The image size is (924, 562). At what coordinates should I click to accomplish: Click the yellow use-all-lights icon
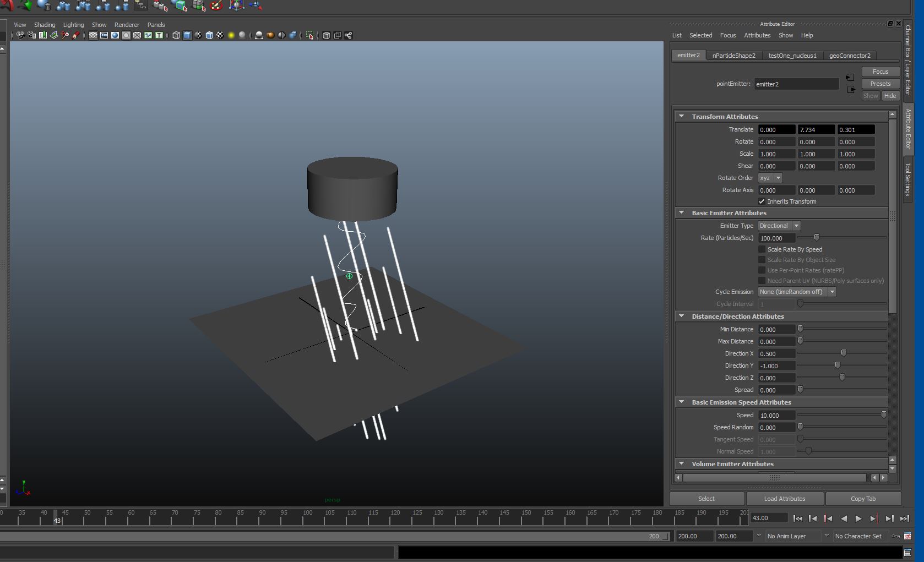(231, 35)
